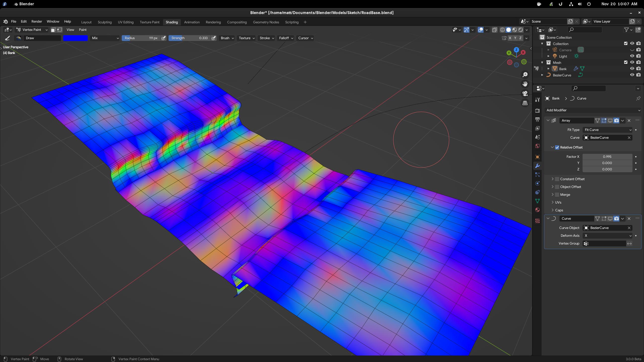Click the Shading tab in top menu

(171, 22)
